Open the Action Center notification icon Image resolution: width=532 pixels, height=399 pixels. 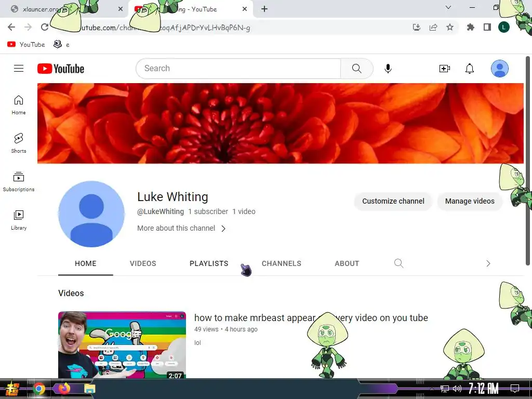click(515, 389)
